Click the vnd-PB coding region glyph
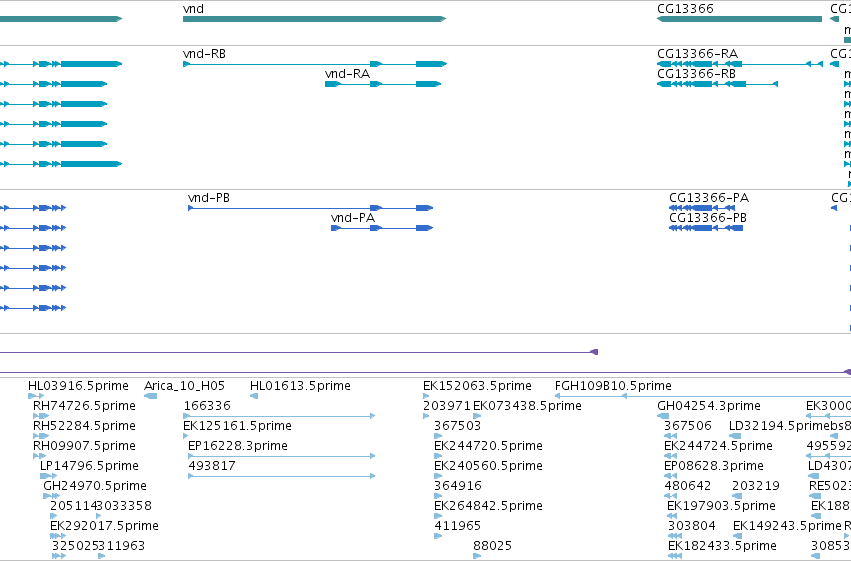This screenshot has width=851, height=561. 310,208
